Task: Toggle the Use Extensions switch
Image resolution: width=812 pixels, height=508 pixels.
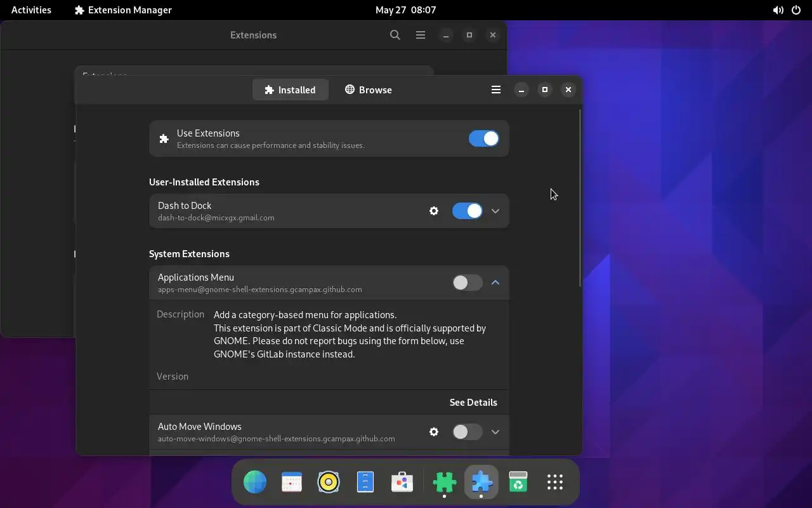Action: [483, 138]
